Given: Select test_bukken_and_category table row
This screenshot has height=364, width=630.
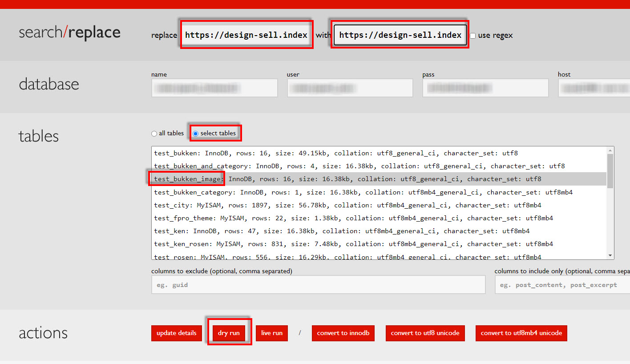Looking at the screenshot, I should pyautogui.click(x=359, y=166).
